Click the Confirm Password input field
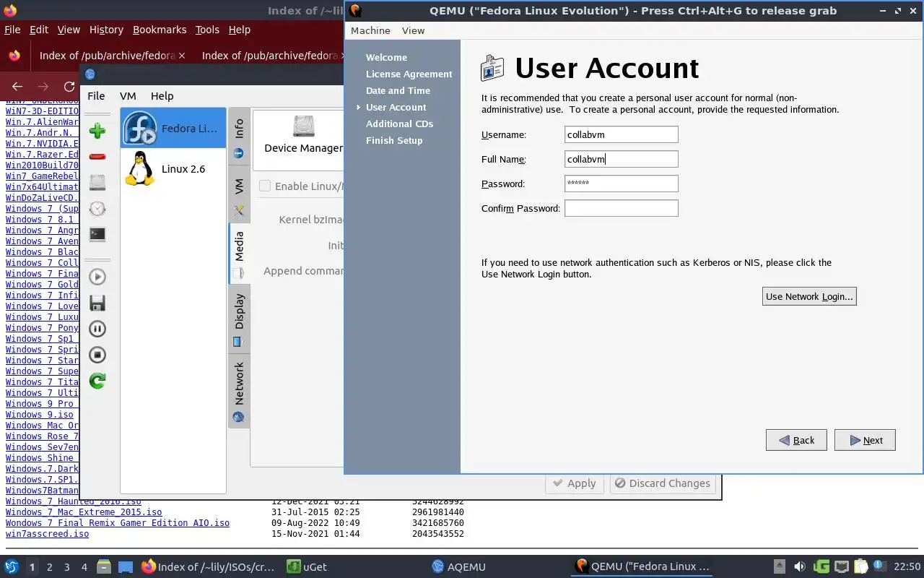The width and height of the screenshot is (924, 578). point(622,208)
